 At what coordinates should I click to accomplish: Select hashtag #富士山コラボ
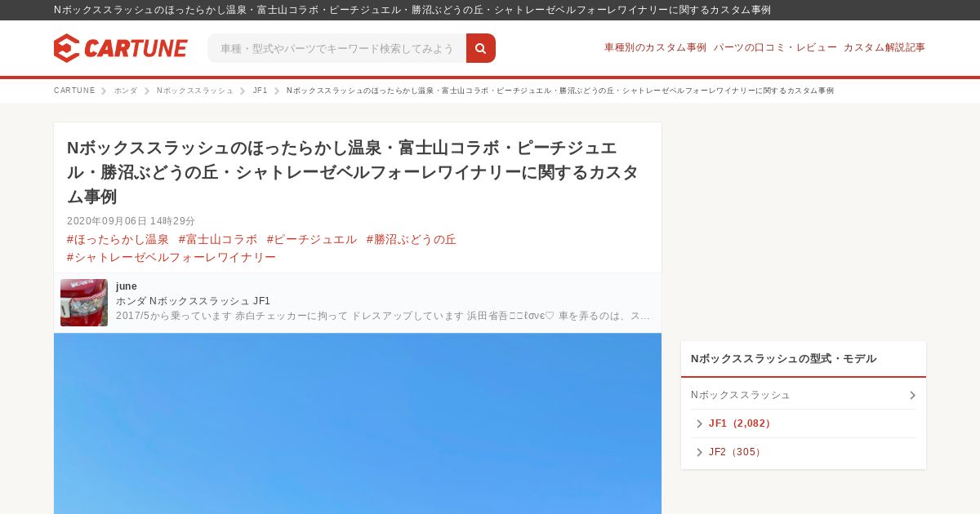218,239
